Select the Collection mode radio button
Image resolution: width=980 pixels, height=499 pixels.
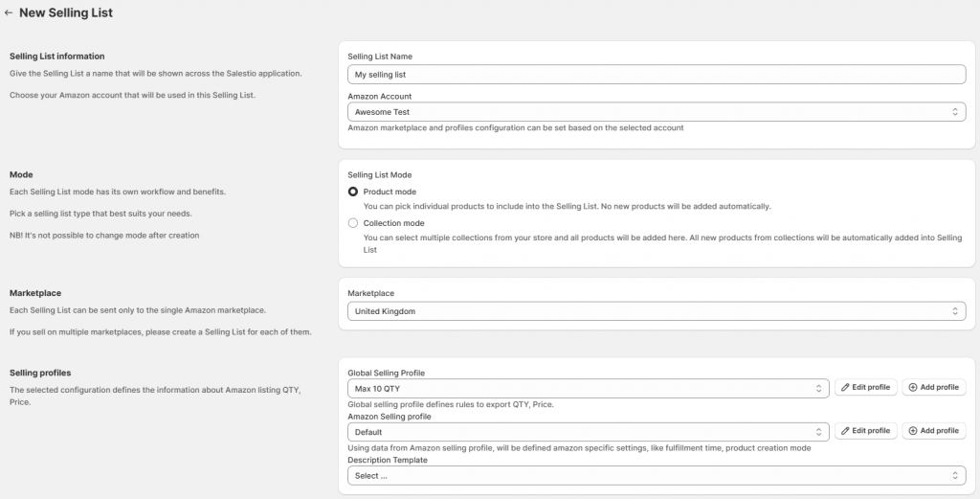353,222
